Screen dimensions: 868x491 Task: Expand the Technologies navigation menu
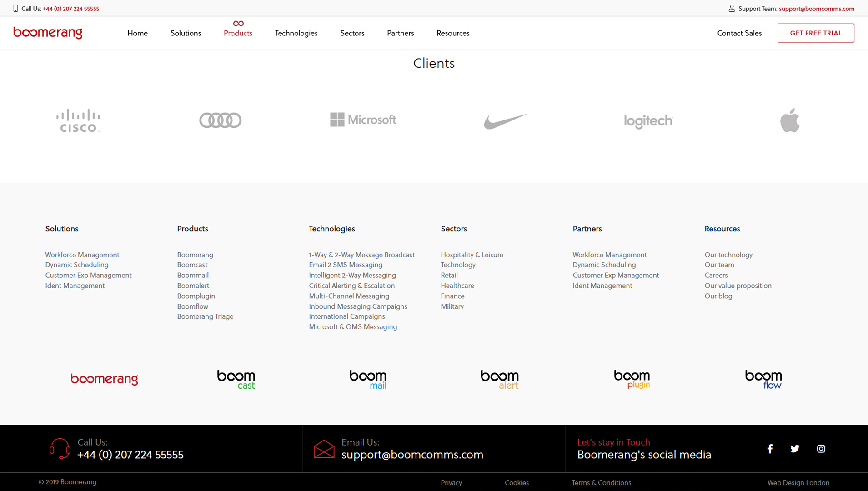click(x=296, y=33)
